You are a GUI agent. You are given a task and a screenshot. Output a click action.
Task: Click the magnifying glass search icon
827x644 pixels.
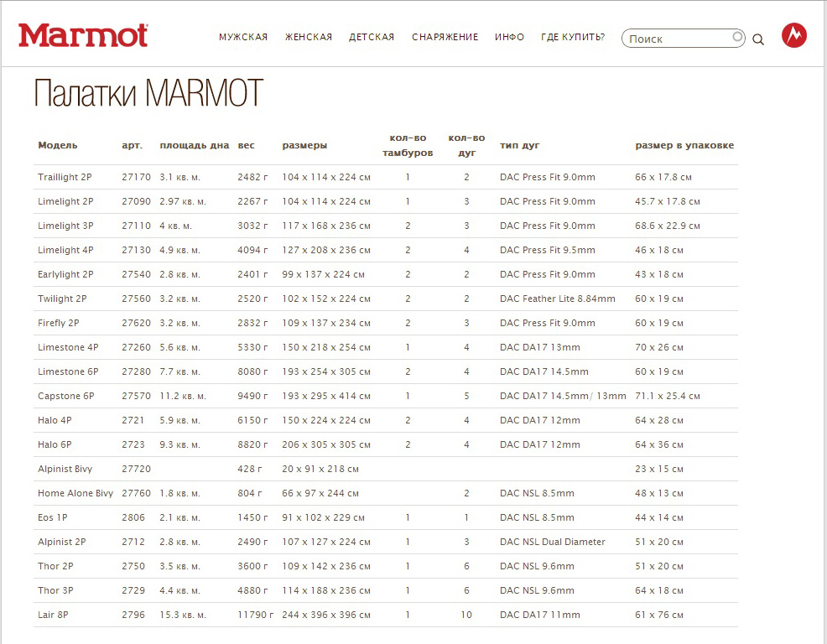click(x=758, y=39)
